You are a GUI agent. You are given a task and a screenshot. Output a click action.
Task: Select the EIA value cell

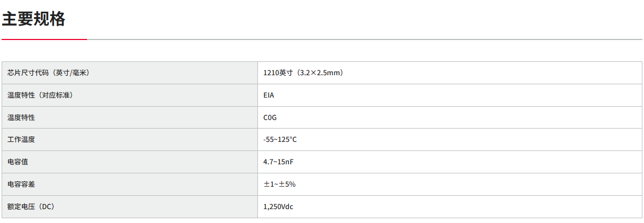pyautogui.click(x=269, y=95)
